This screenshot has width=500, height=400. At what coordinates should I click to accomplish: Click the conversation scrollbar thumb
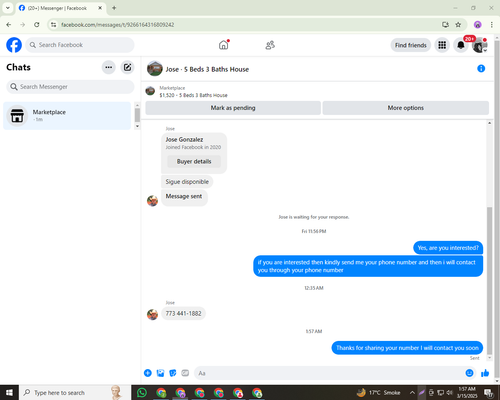click(x=489, y=280)
